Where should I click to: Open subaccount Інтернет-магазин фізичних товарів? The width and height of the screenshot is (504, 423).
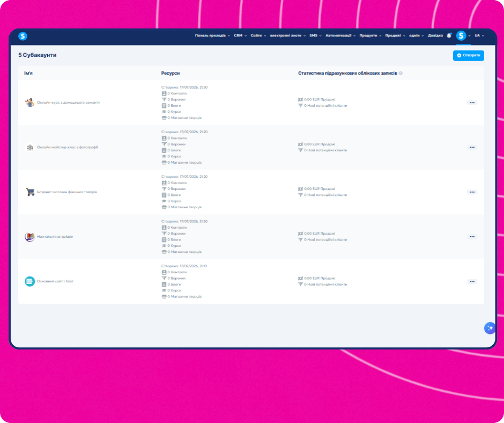coord(67,192)
